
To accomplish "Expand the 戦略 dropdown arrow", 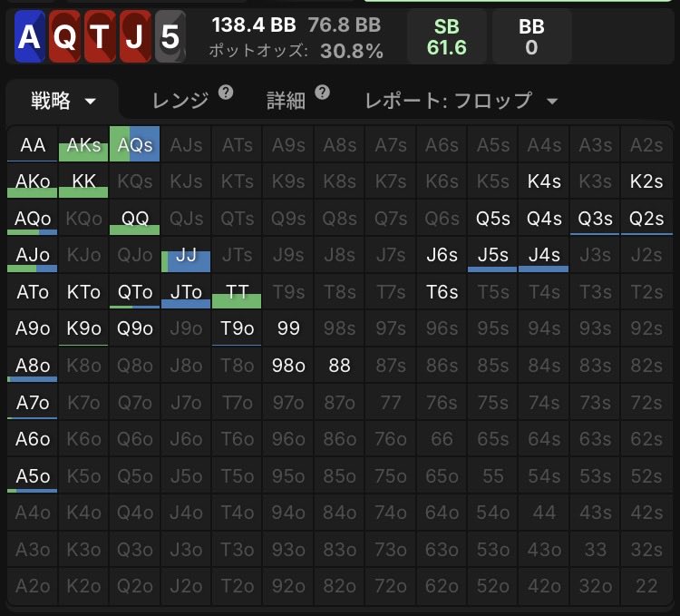I will pyautogui.click(x=90, y=102).
